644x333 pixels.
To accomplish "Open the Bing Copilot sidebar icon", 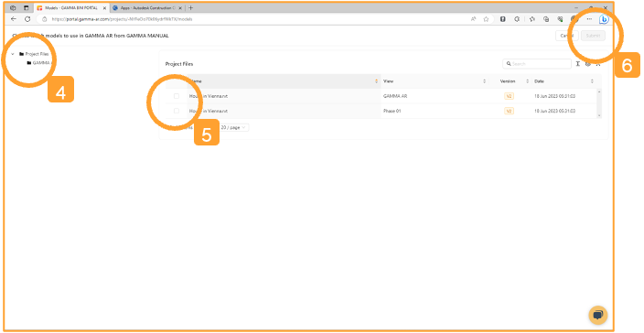I will 604,19.
